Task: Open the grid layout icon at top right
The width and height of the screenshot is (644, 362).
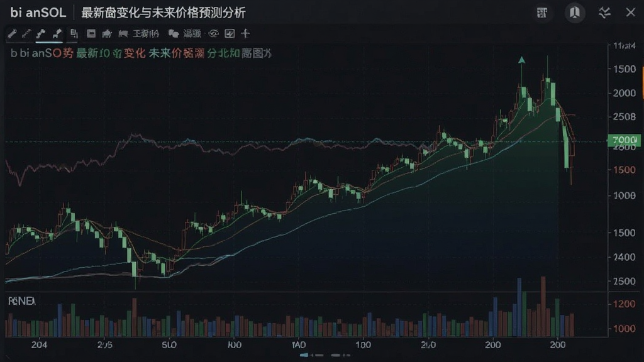Action: pos(542,13)
